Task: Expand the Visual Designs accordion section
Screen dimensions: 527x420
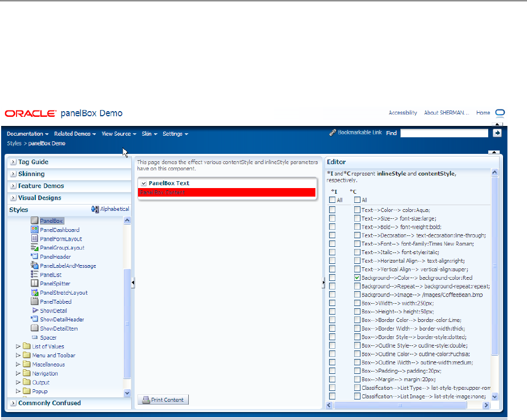Action: coord(13,198)
